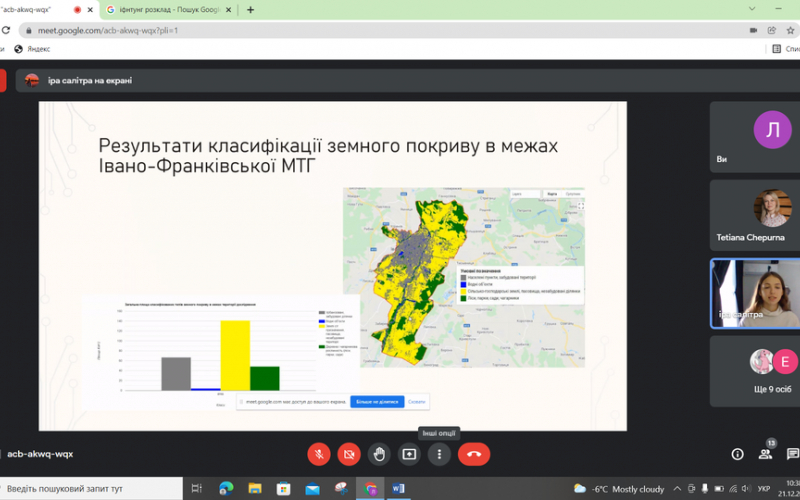
Task: Click weather widget Mostly cloudy
Action: (619, 489)
